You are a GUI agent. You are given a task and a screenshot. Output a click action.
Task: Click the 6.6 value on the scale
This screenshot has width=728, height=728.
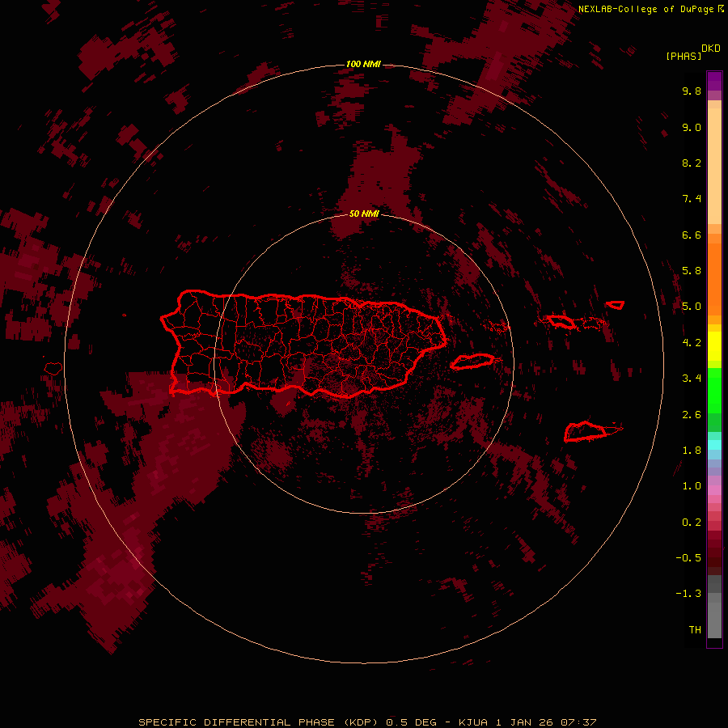692,235
